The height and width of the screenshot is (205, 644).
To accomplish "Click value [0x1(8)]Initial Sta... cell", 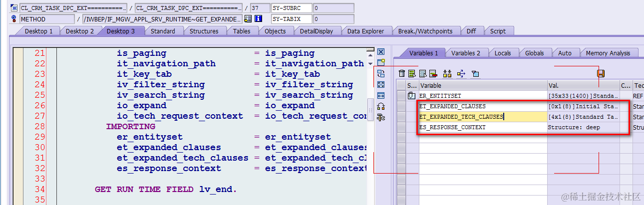I will pyautogui.click(x=583, y=106).
